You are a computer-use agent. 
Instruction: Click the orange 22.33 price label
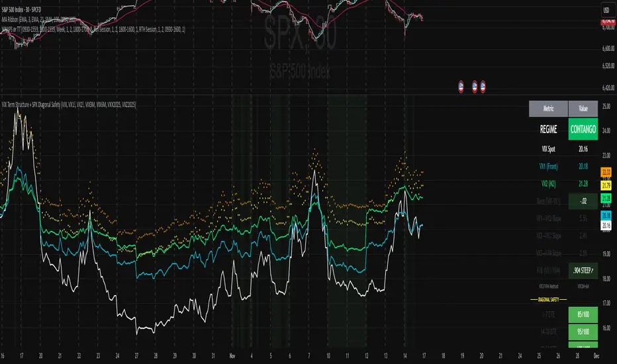click(x=606, y=172)
